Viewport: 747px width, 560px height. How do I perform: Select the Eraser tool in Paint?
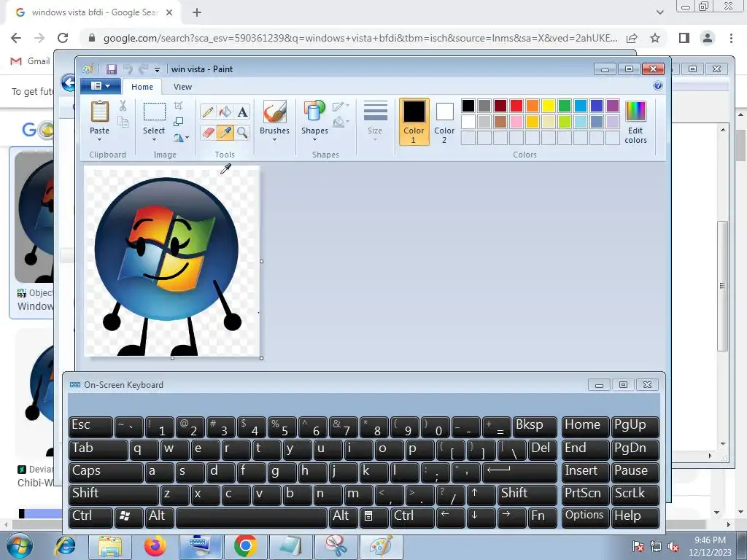point(208,133)
